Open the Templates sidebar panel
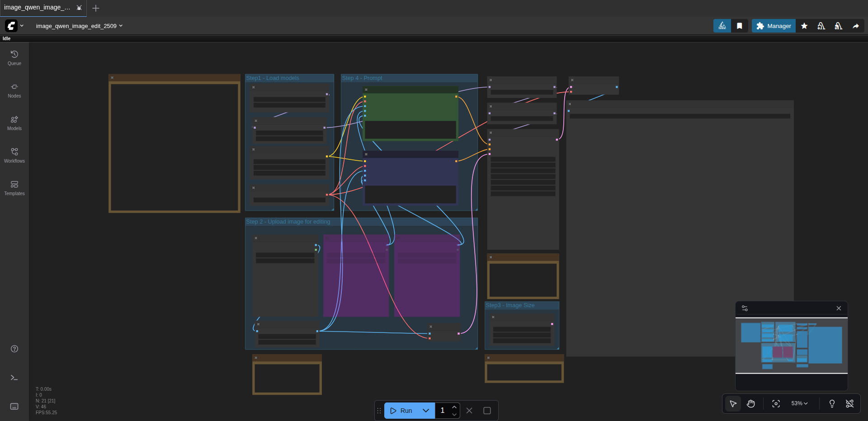868x421 pixels. point(14,188)
